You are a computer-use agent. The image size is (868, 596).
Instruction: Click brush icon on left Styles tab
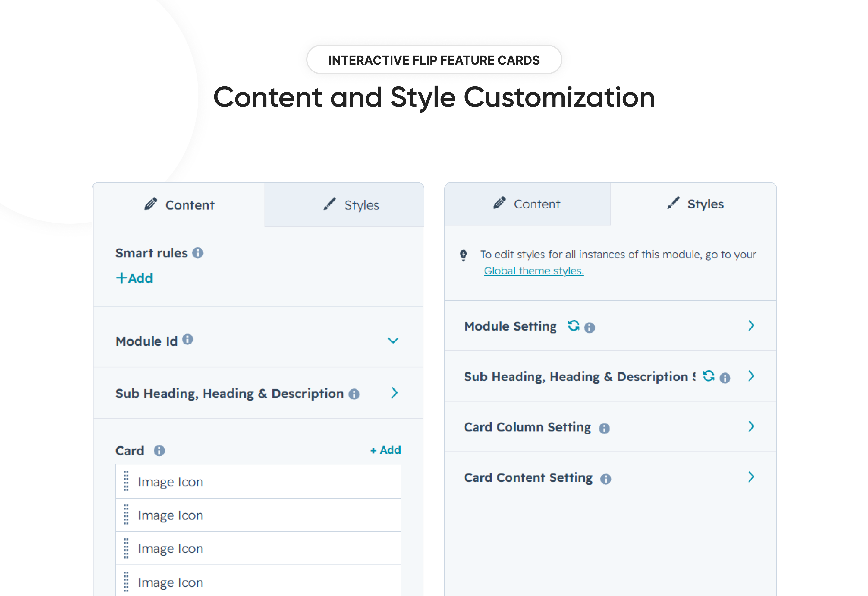click(x=329, y=204)
